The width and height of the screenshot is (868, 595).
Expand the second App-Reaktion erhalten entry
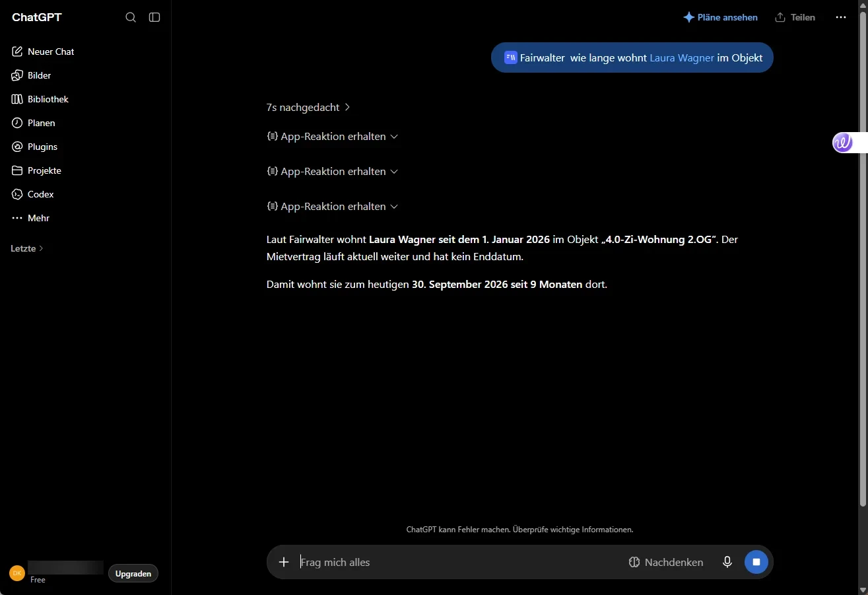pos(333,172)
